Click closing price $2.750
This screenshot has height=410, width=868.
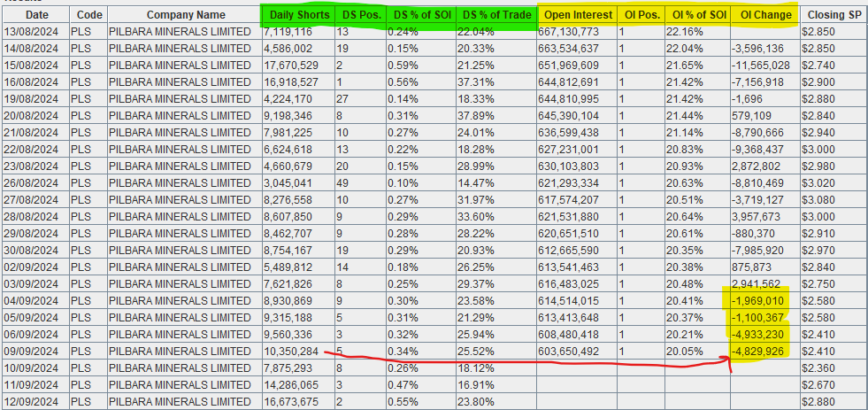pos(818,284)
